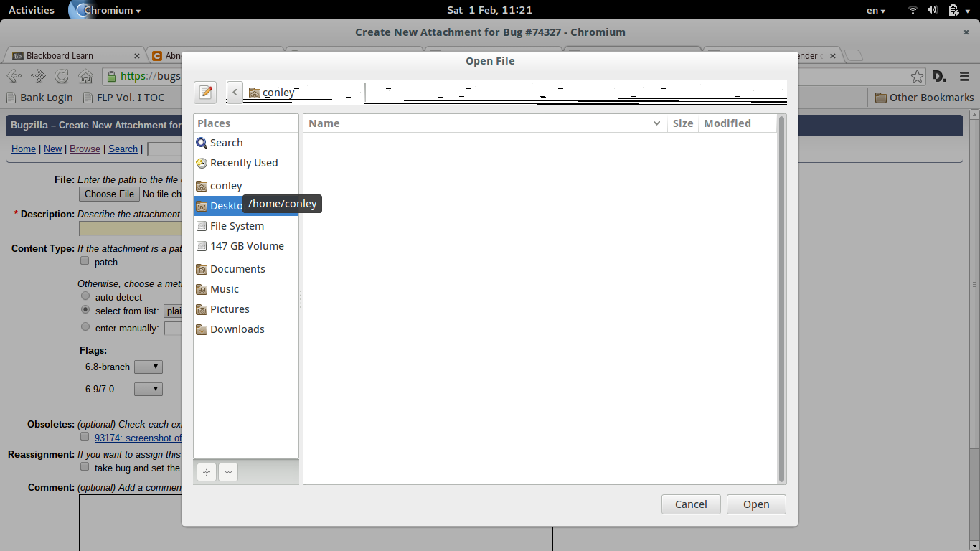Click the back arrow in path bar
This screenshot has height=551, width=980.
point(235,92)
